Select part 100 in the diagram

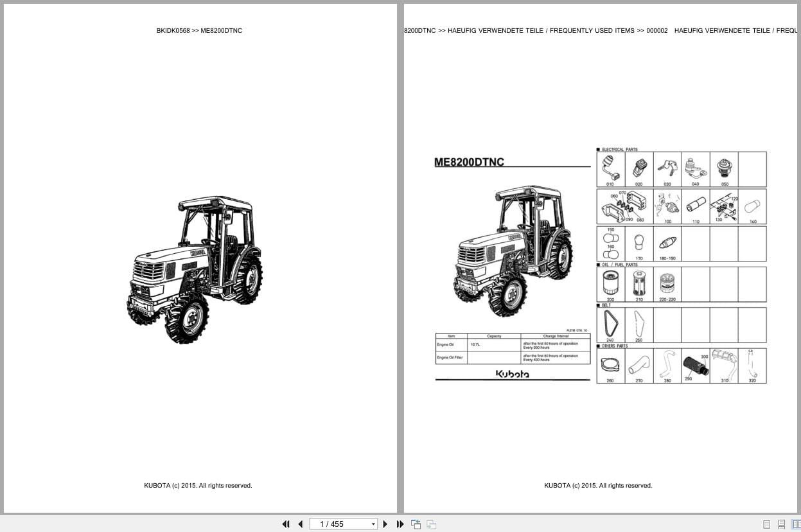point(667,206)
